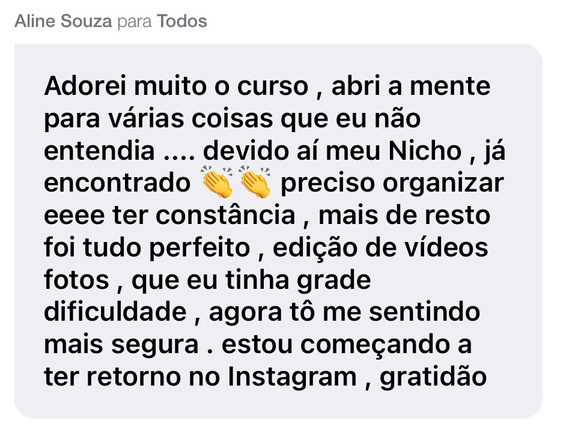Select the word encontrado before emojis
Screen dimensions: 572x433
[x=117, y=183]
